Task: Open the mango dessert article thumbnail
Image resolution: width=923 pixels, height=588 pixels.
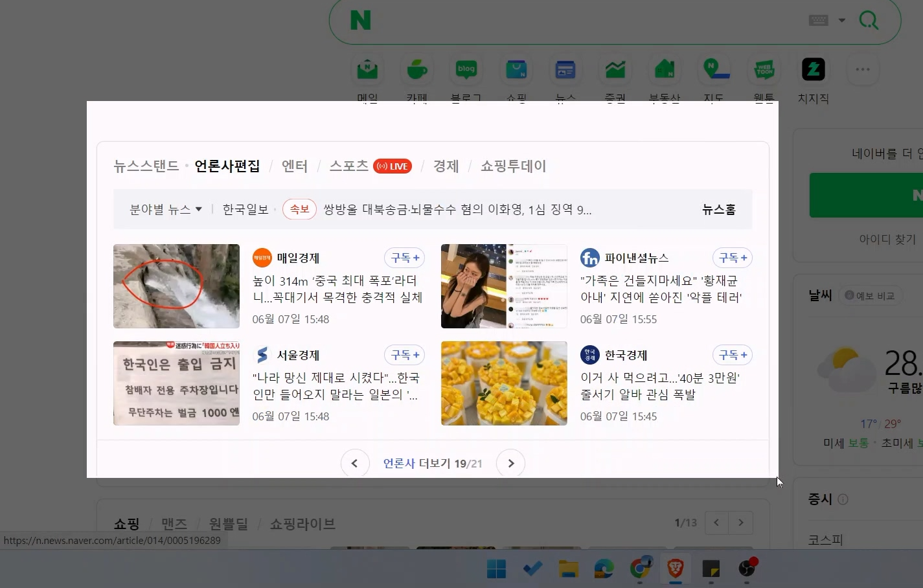Action: (504, 383)
